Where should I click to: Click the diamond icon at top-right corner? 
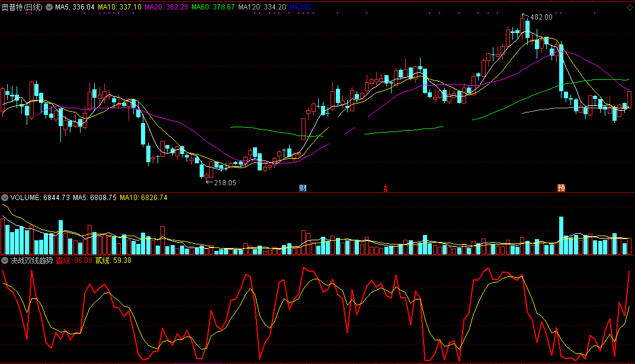pyautogui.click(x=630, y=7)
